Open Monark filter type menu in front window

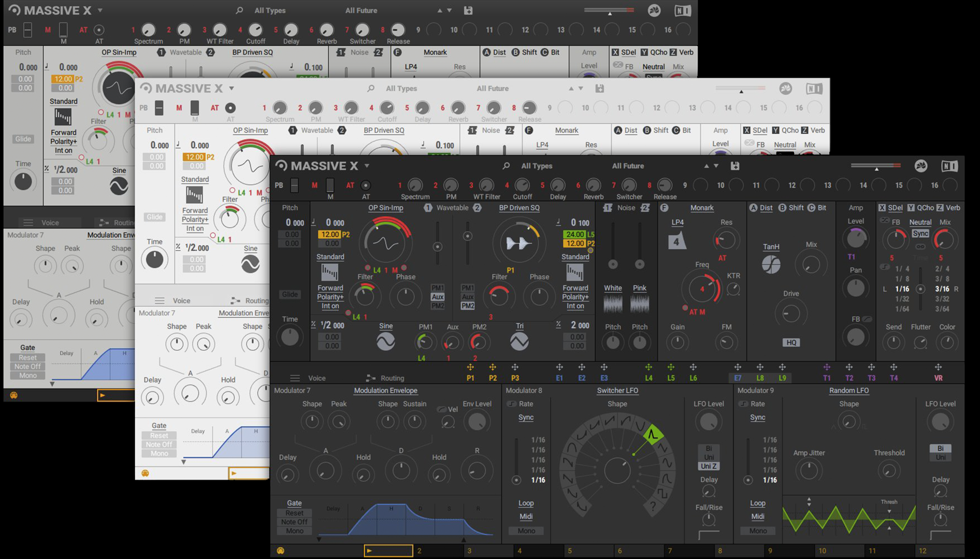pyautogui.click(x=702, y=208)
